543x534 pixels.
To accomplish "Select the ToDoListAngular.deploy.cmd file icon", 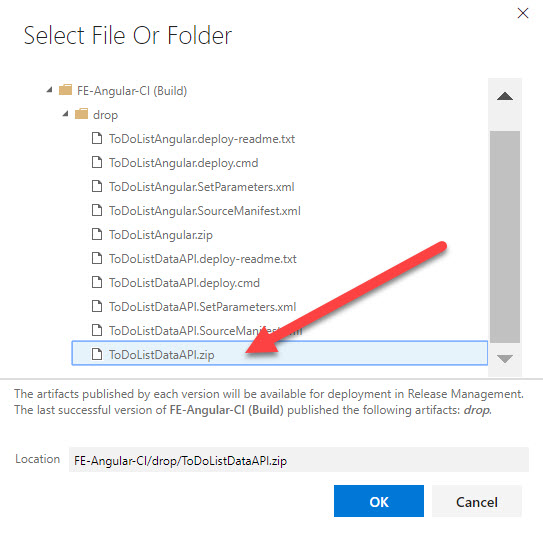I will tap(97, 162).
